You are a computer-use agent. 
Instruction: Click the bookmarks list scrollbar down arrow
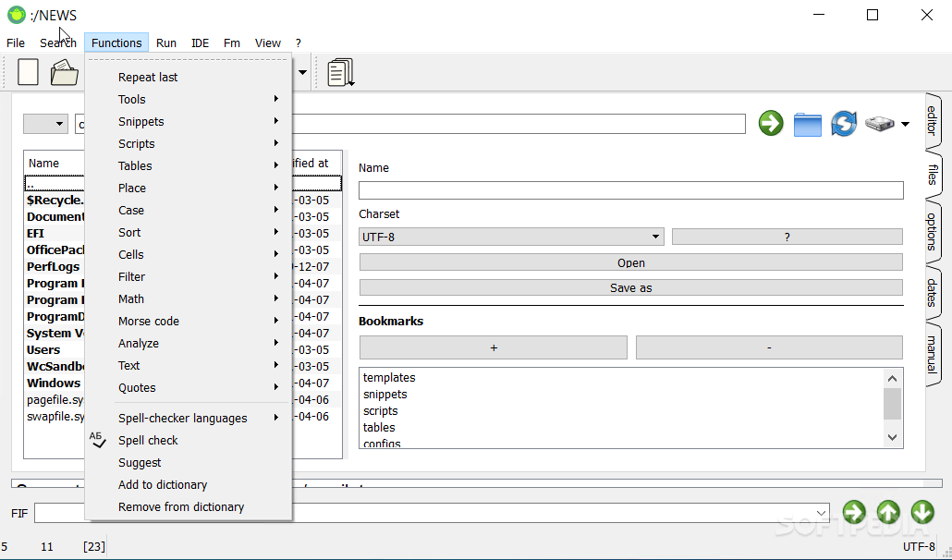892,437
